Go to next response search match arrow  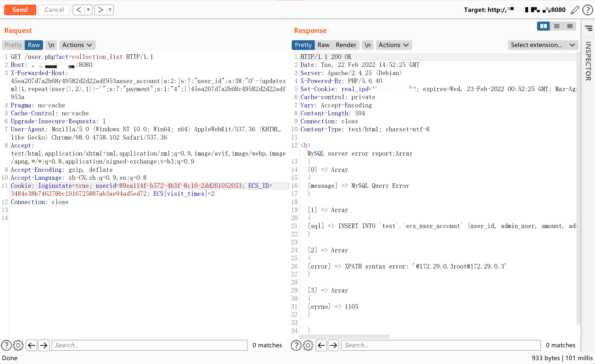333,345
